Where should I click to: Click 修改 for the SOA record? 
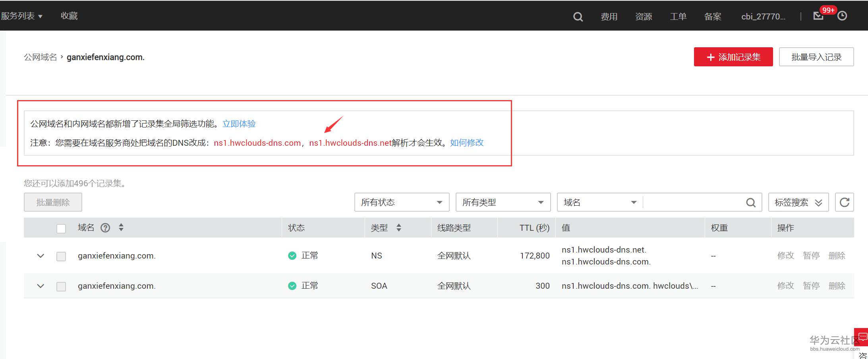785,286
